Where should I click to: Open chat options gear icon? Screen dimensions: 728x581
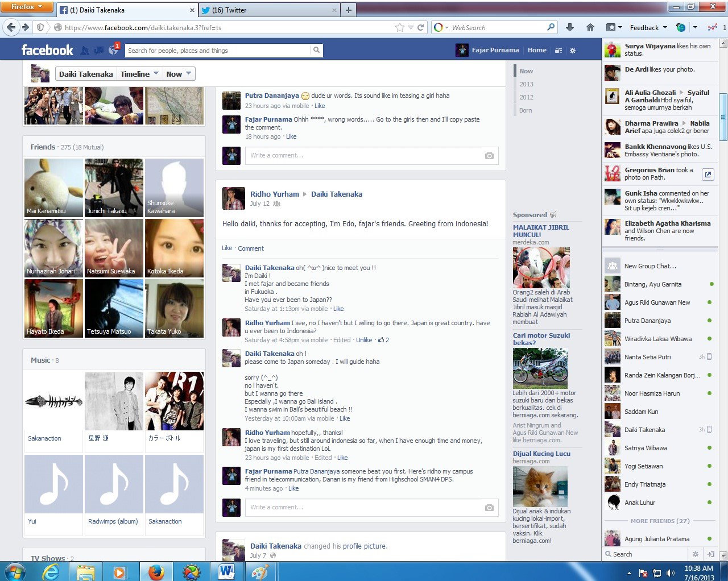pos(695,554)
